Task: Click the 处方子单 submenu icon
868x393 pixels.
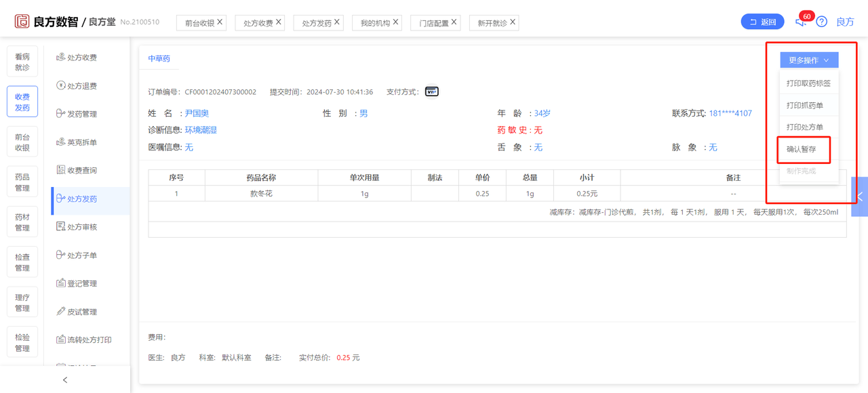Action: pyautogui.click(x=60, y=255)
